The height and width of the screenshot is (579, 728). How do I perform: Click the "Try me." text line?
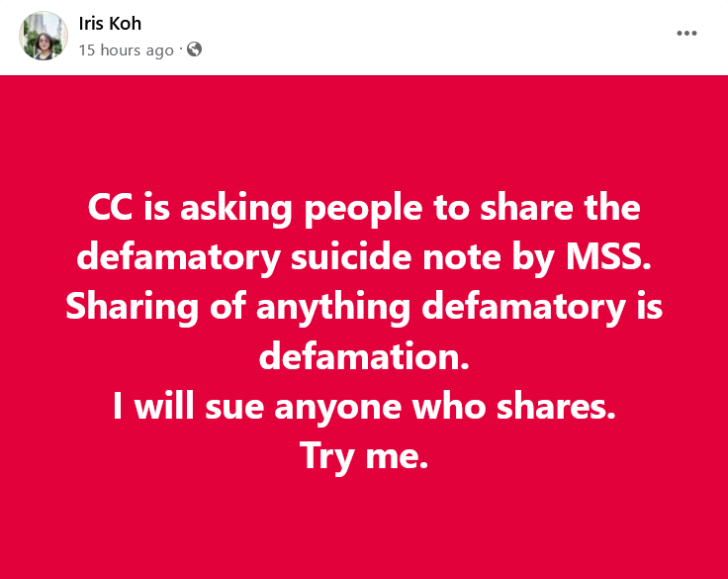[x=364, y=455]
